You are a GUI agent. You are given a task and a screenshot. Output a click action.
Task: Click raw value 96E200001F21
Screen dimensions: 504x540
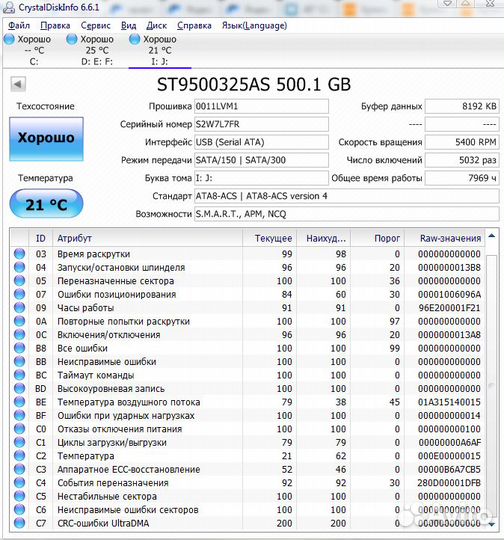pyautogui.click(x=449, y=308)
